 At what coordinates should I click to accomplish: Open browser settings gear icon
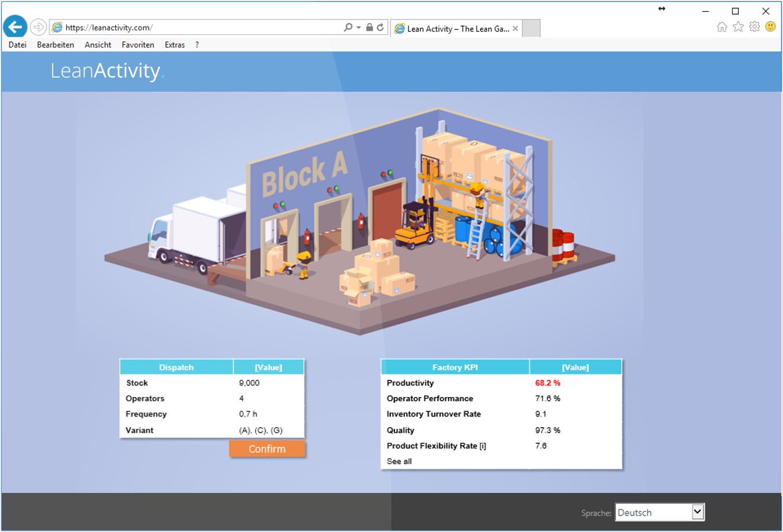coord(754,27)
